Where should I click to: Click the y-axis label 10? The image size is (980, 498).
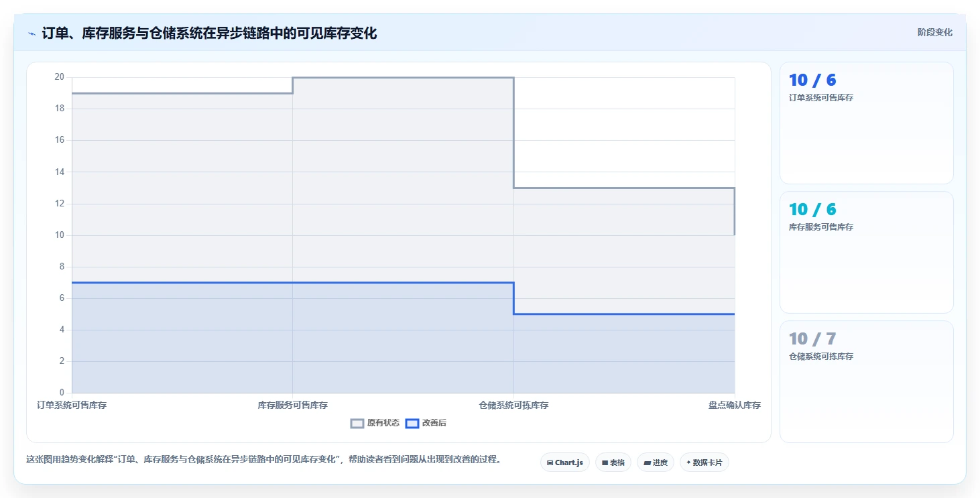click(x=60, y=235)
